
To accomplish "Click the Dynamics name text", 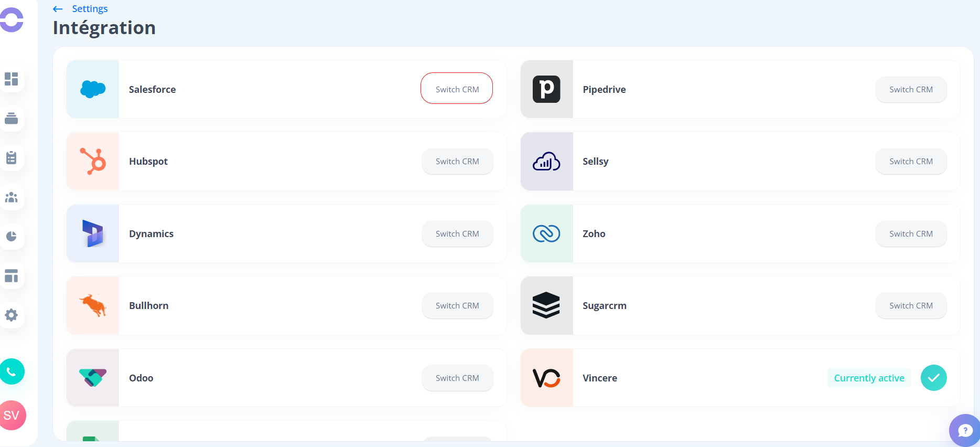I will click(151, 233).
